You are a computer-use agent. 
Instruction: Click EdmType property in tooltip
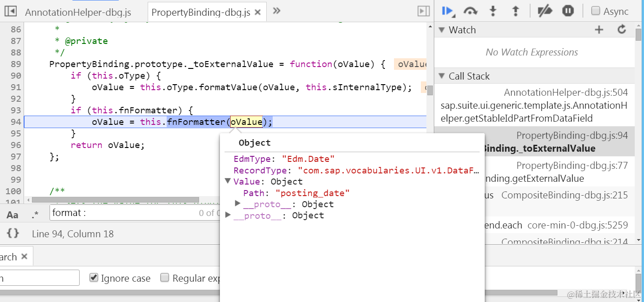tap(252, 159)
